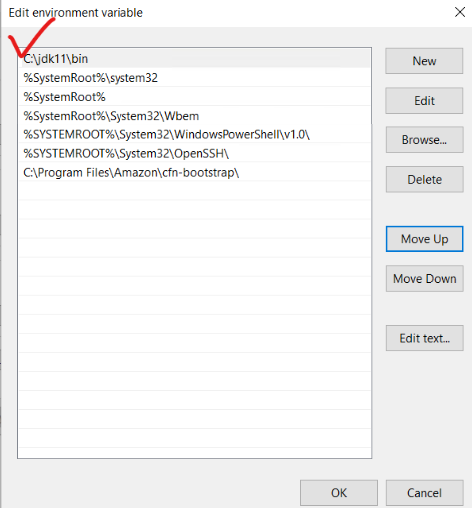Select the plain %SystemRoot% entry
This screenshot has width=472, height=508.
pos(195,97)
